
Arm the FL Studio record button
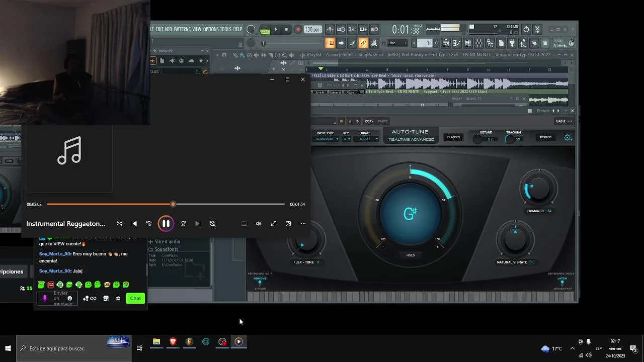coord(298,29)
